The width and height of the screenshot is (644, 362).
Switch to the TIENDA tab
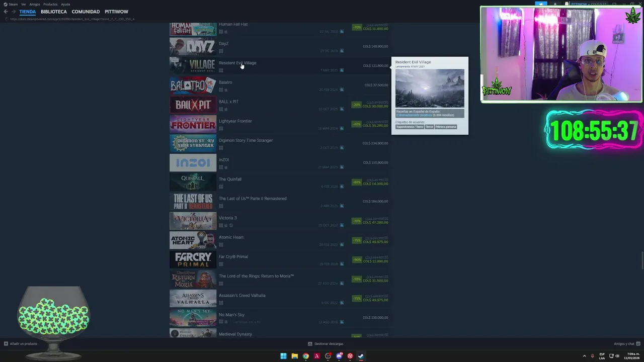pyautogui.click(x=28, y=12)
